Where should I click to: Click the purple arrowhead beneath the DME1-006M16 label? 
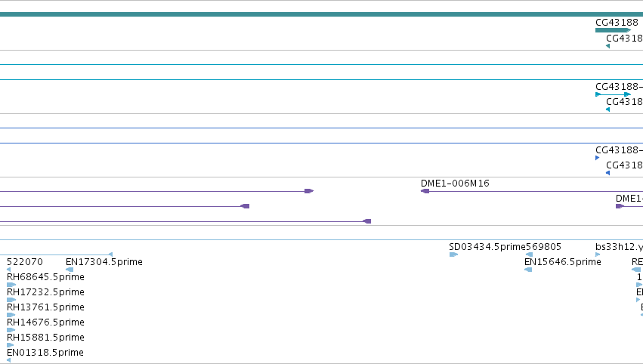[425, 191]
